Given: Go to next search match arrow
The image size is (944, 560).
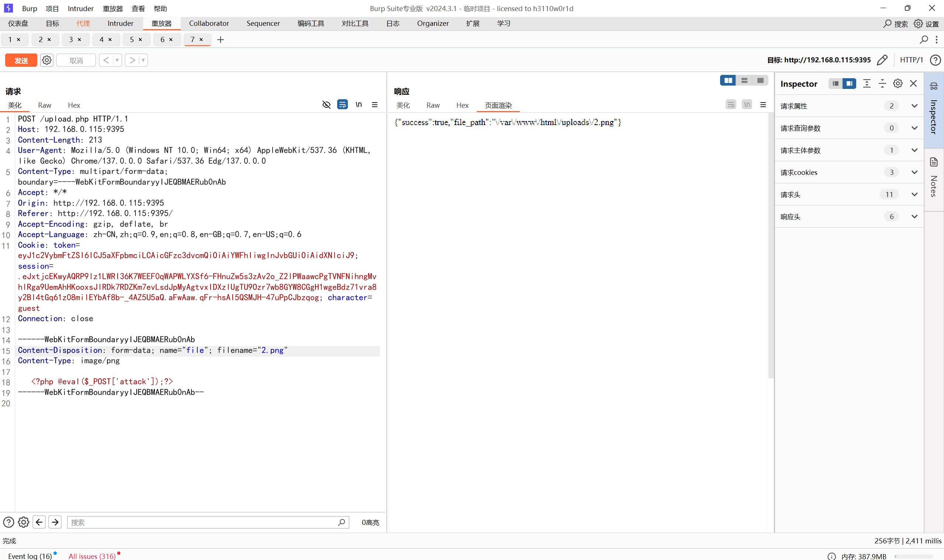Looking at the screenshot, I should click(x=55, y=522).
